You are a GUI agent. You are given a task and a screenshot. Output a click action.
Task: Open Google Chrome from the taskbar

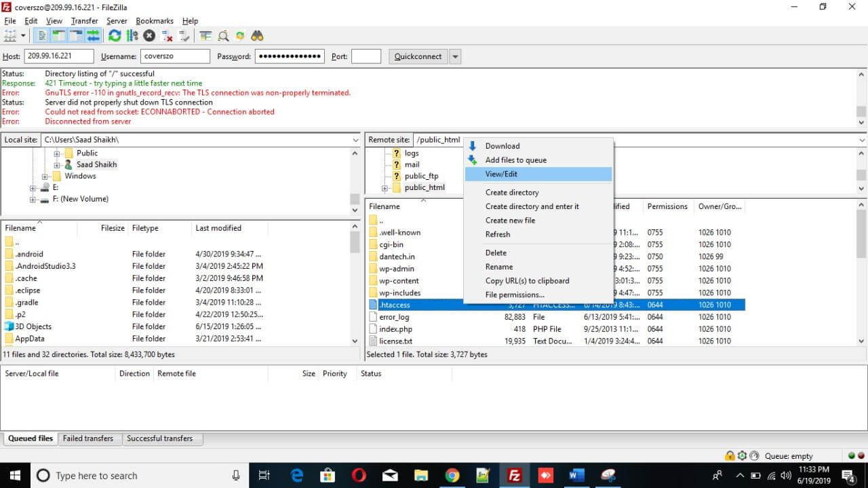pos(452,476)
